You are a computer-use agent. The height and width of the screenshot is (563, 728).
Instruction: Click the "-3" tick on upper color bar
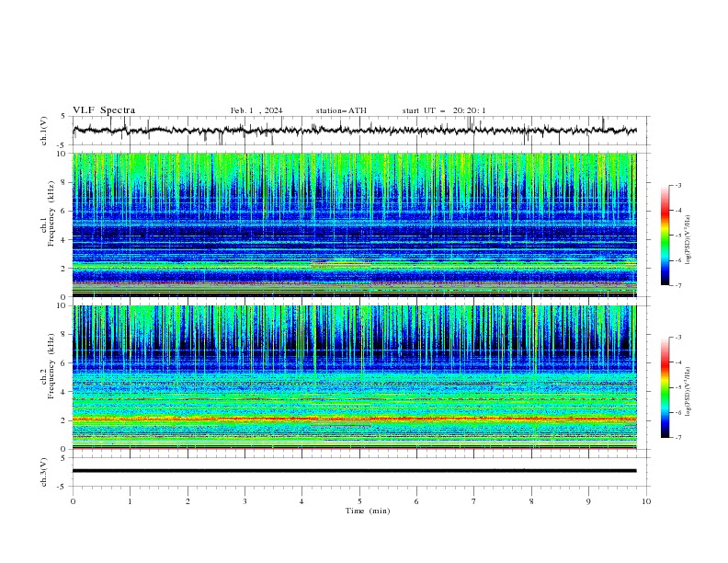pyautogui.click(x=677, y=185)
